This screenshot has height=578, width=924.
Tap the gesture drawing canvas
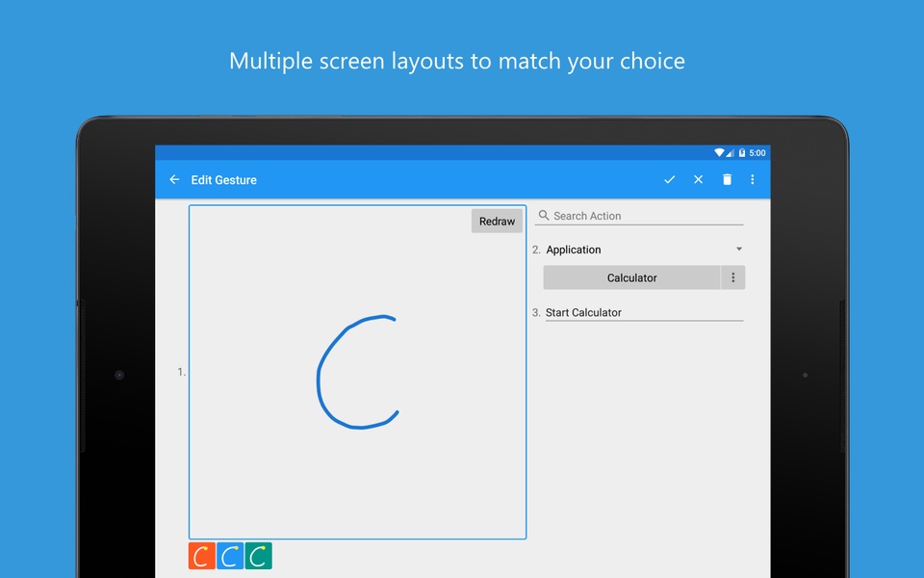point(357,372)
